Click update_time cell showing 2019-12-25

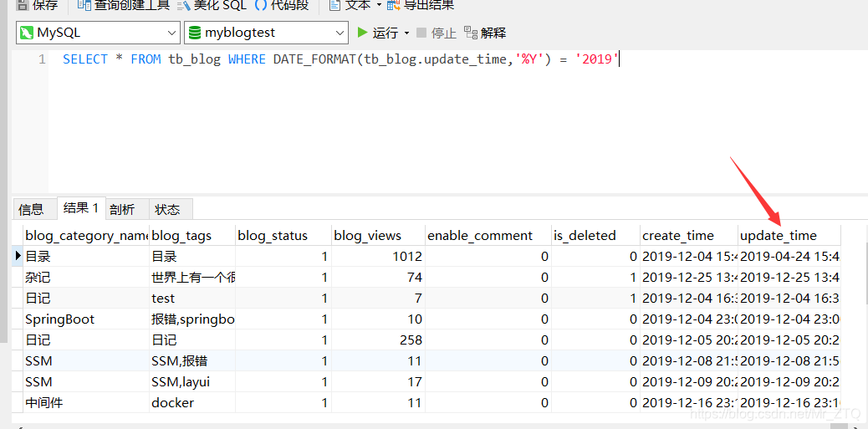789,278
